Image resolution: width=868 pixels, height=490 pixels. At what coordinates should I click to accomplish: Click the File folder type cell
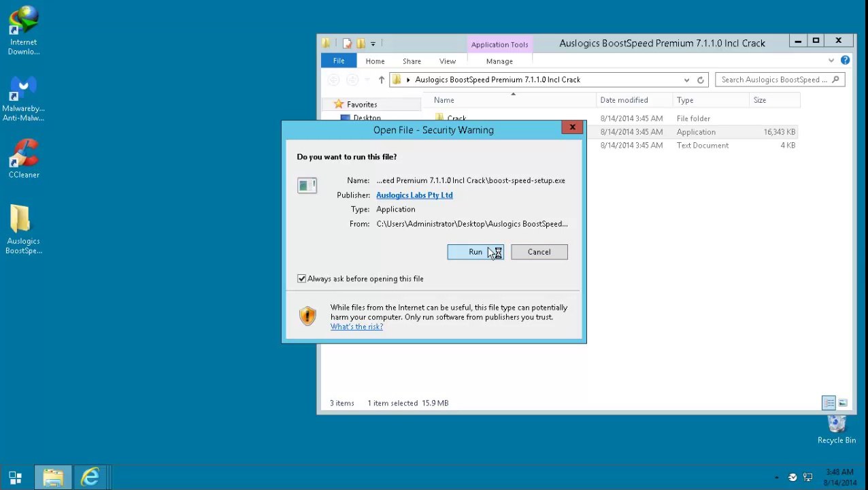(x=693, y=118)
